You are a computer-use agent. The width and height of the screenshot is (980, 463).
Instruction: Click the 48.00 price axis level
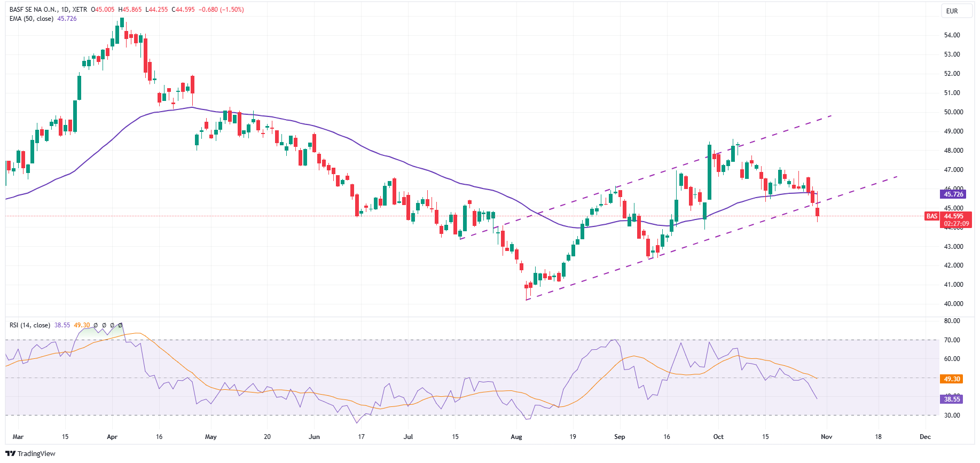click(x=953, y=151)
